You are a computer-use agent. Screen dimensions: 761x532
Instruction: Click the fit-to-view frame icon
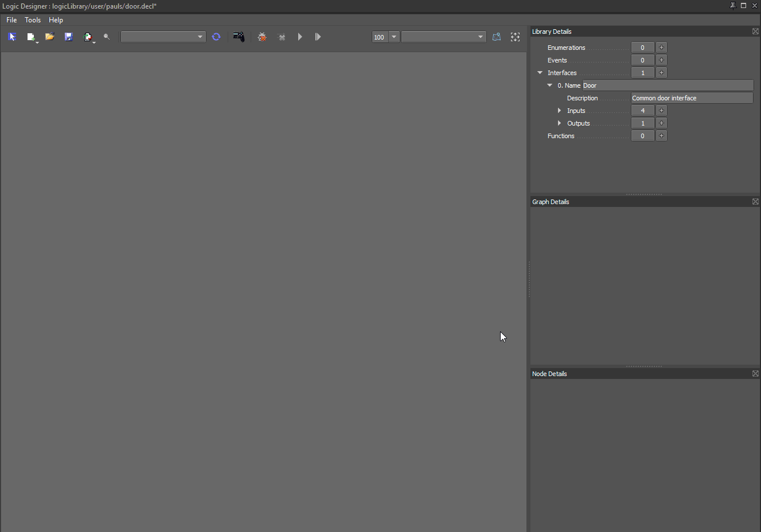516,37
